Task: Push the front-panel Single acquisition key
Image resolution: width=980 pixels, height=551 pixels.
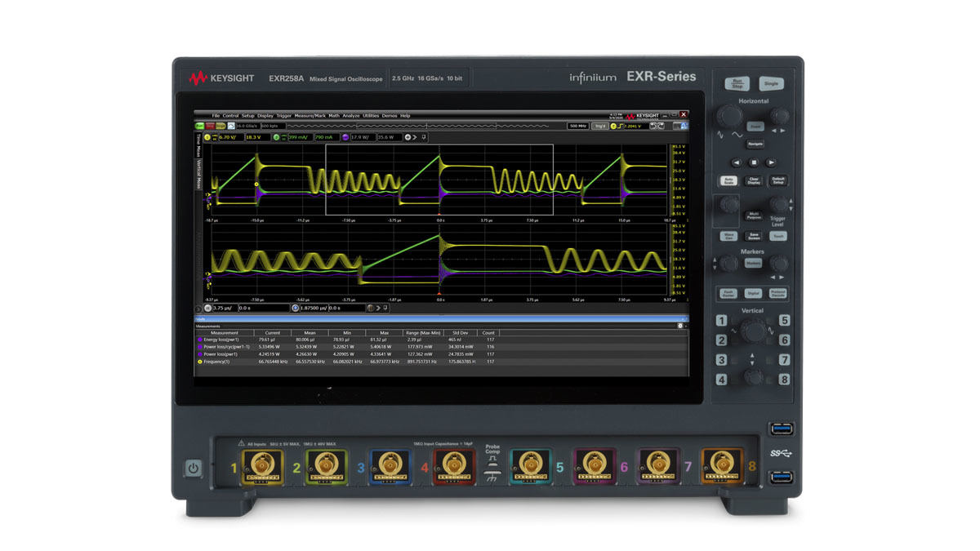Action: click(770, 83)
